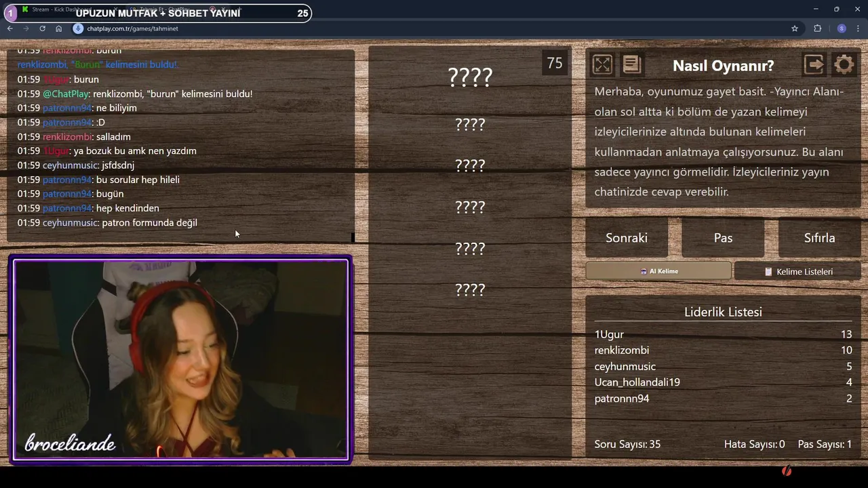The width and height of the screenshot is (868, 488).
Task: Click the broceliande webcam feed
Action: point(181,360)
